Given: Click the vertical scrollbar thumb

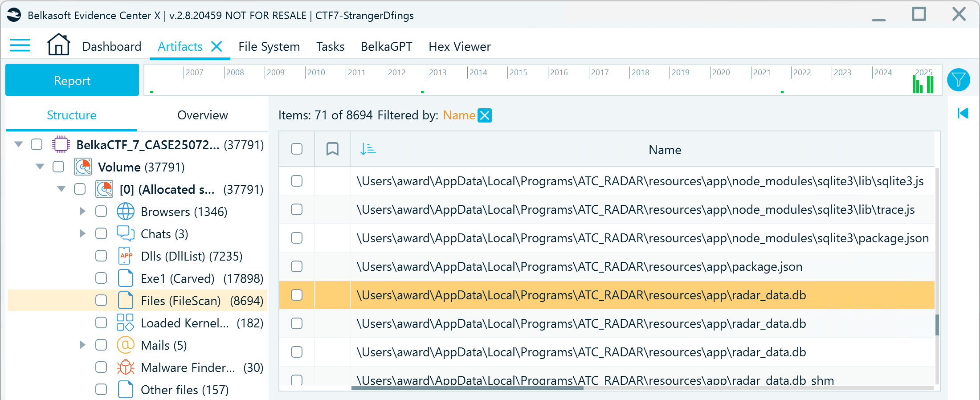Looking at the screenshot, I should [x=937, y=325].
